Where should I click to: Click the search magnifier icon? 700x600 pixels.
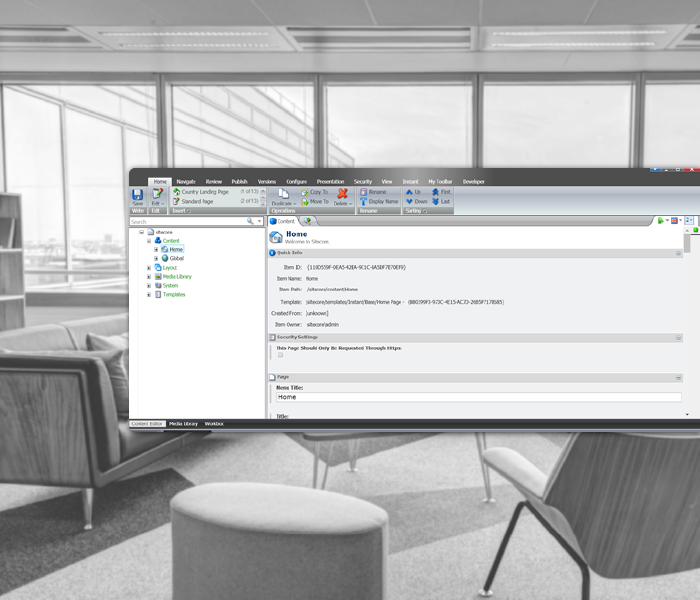click(250, 221)
